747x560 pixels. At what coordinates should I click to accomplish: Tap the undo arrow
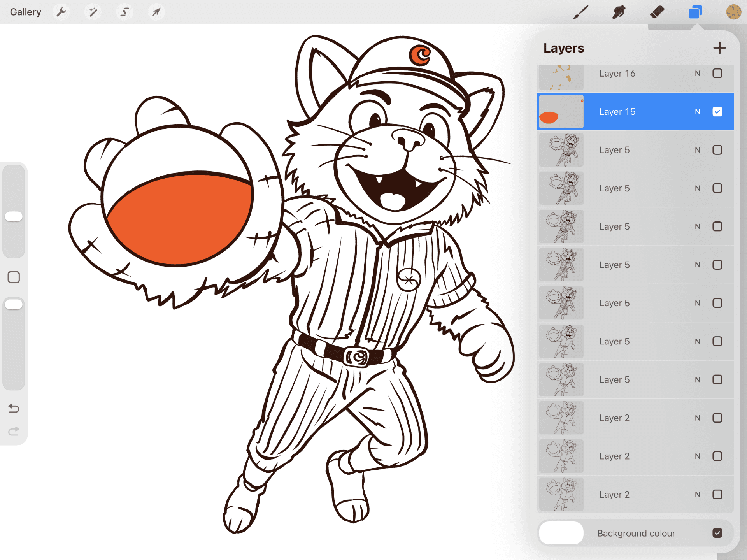[x=14, y=408]
